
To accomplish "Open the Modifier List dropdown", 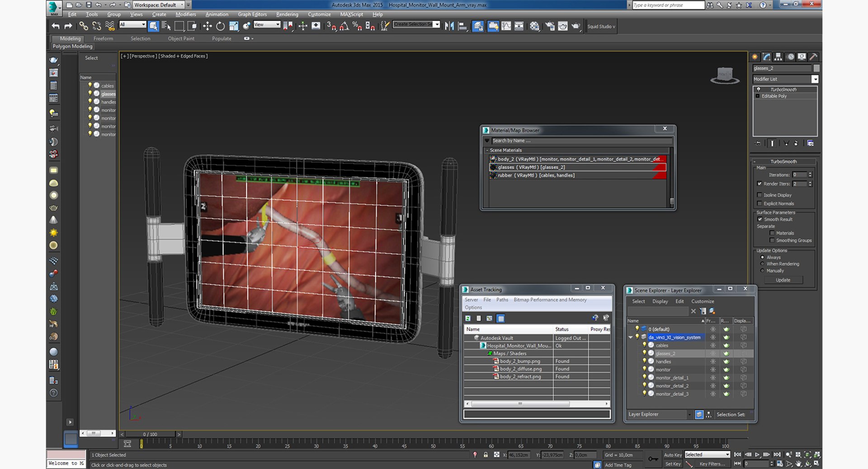I will (815, 79).
